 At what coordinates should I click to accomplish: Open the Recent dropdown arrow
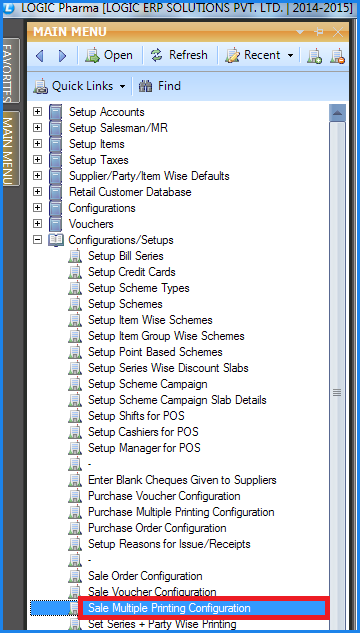click(290, 56)
